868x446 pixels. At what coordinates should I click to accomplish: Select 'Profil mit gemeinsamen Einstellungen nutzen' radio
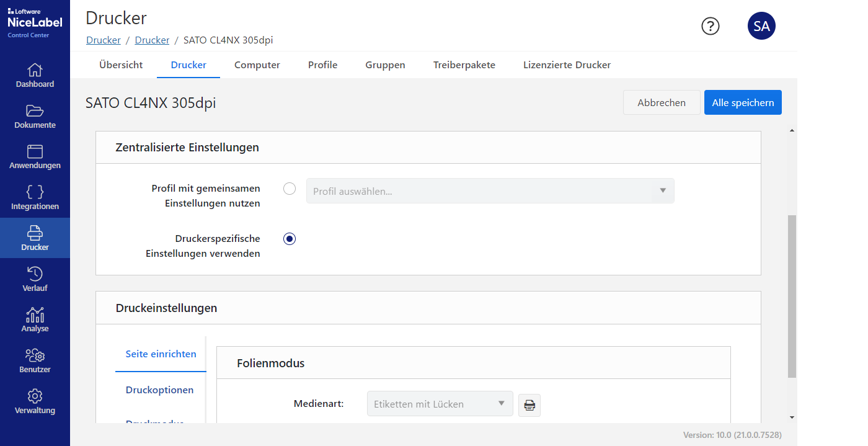pos(290,189)
